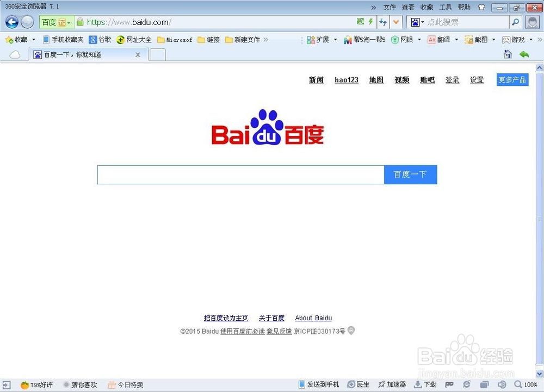The image size is (544, 392).
Task: Go back with the blue back arrow
Action: pos(12,22)
